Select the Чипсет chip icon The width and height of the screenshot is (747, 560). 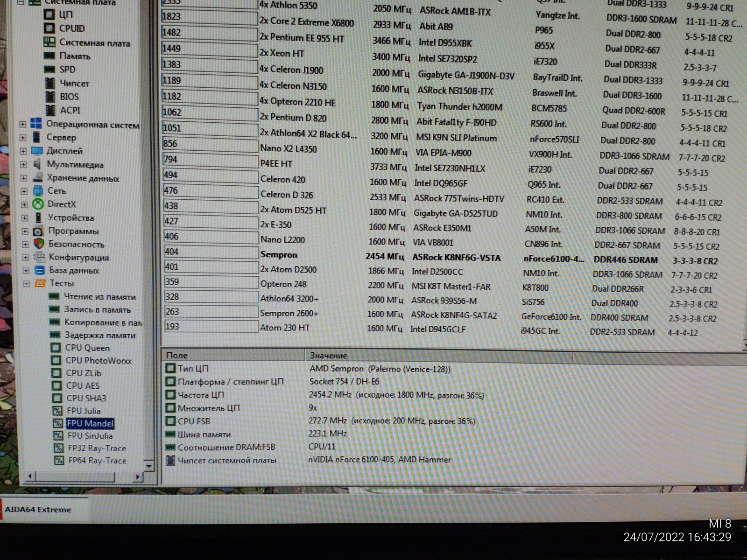click(50, 84)
